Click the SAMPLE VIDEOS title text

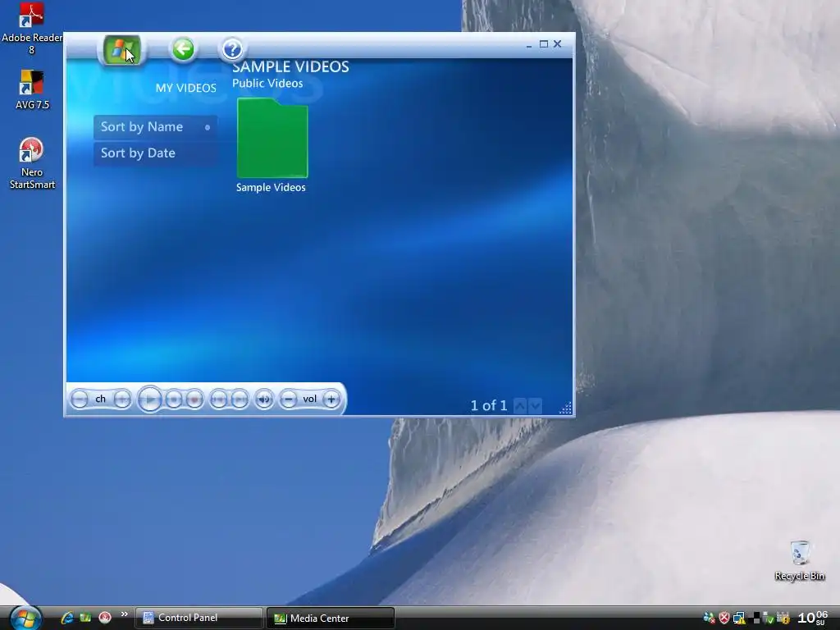(x=290, y=67)
